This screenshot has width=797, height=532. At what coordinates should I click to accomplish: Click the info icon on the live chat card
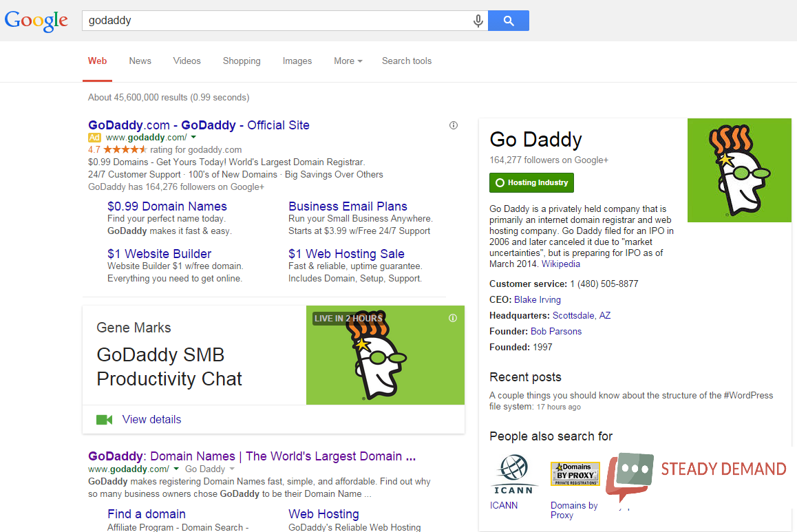(453, 318)
